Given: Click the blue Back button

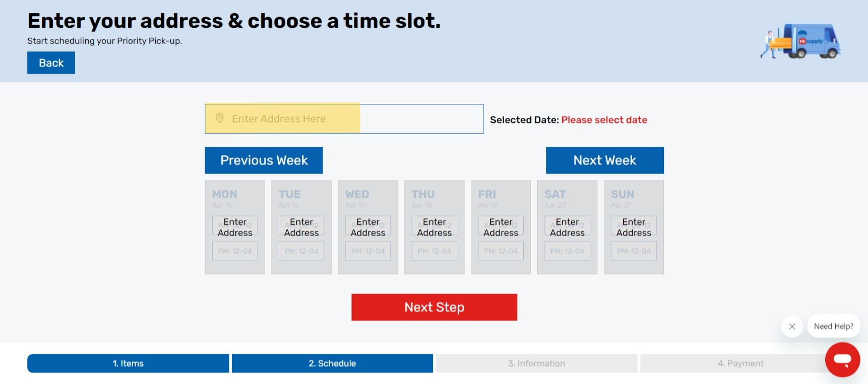Looking at the screenshot, I should click(51, 63).
